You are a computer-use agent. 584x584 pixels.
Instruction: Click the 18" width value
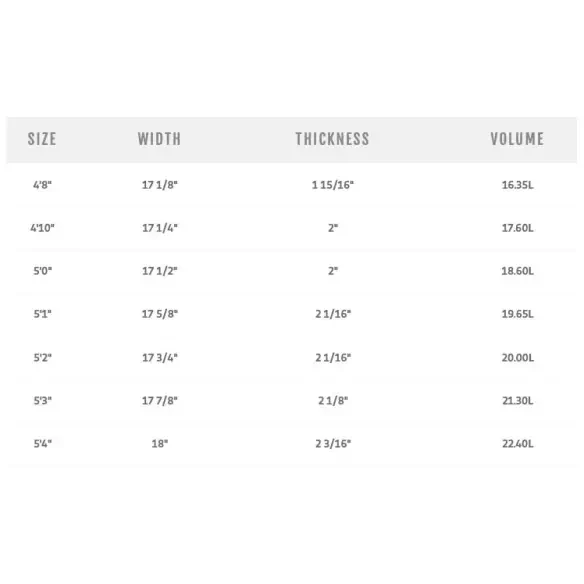tap(160, 444)
